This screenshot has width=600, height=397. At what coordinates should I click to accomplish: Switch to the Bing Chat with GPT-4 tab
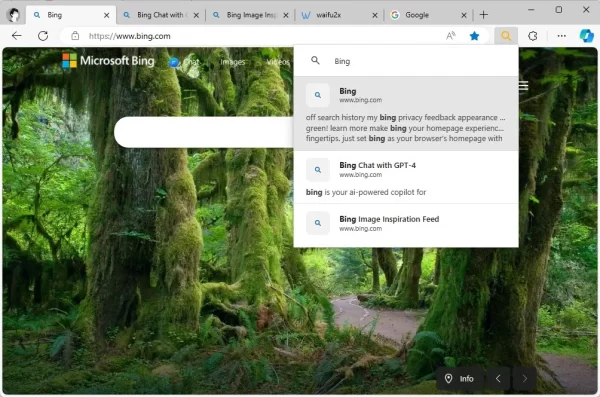click(161, 15)
